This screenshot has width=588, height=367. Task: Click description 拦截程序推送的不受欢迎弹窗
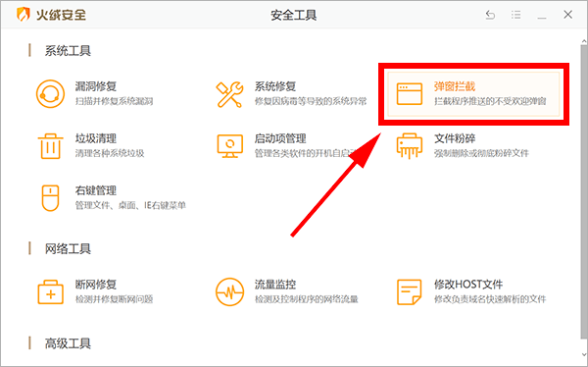[x=490, y=101]
